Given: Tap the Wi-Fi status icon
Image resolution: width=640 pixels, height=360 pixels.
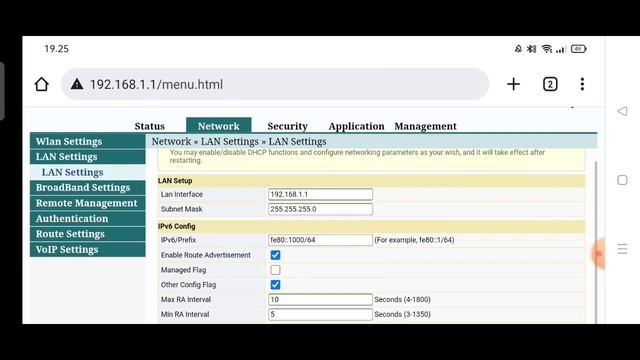Looking at the screenshot, I should [x=547, y=49].
